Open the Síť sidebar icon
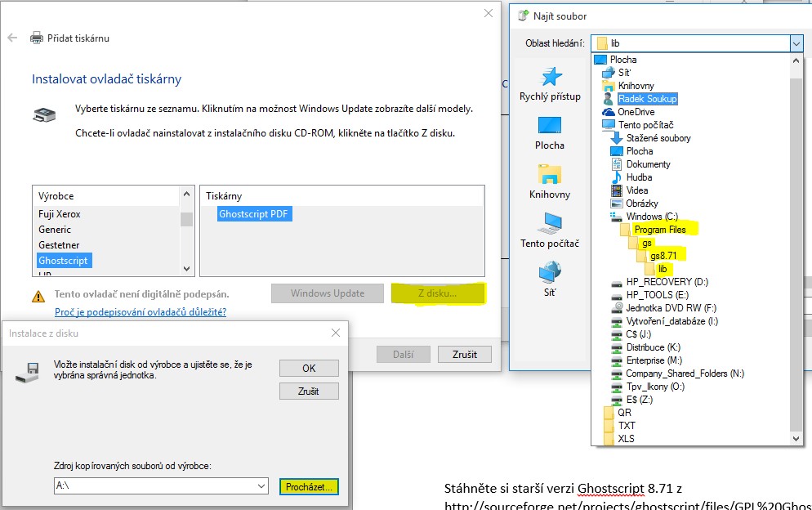The width and height of the screenshot is (812, 510). point(549,272)
